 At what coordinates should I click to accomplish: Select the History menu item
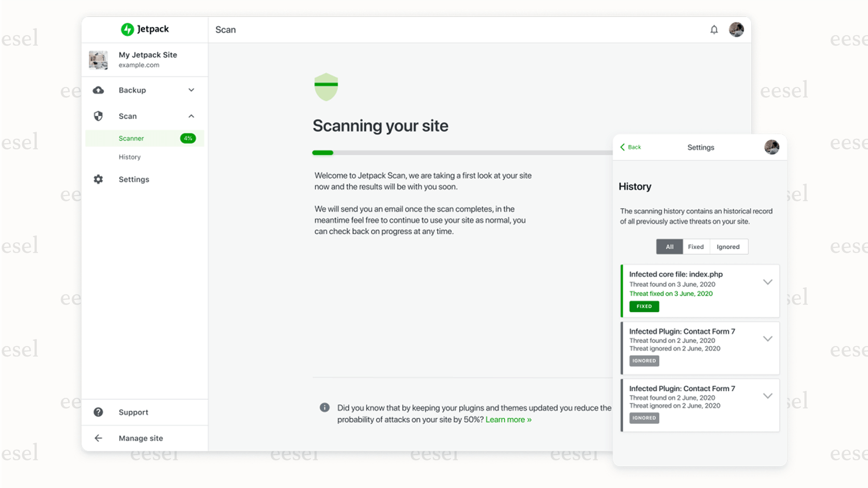(x=130, y=156)
